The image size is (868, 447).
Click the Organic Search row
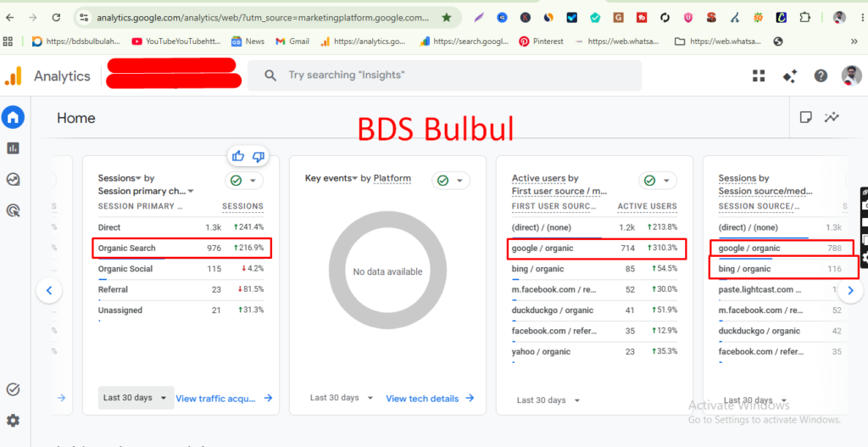[181, 249]
